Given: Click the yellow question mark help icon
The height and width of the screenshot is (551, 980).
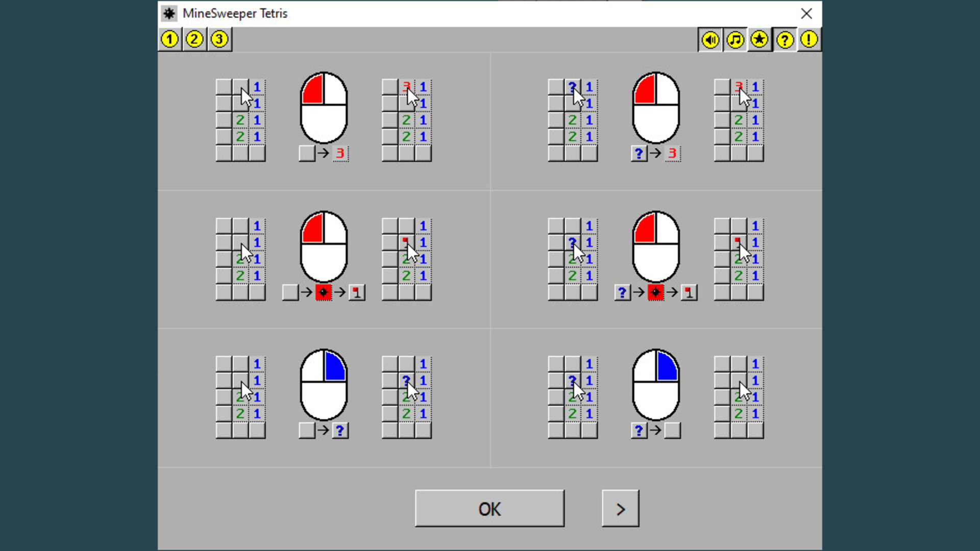Looking at the screenshot, I should point(785,40).
